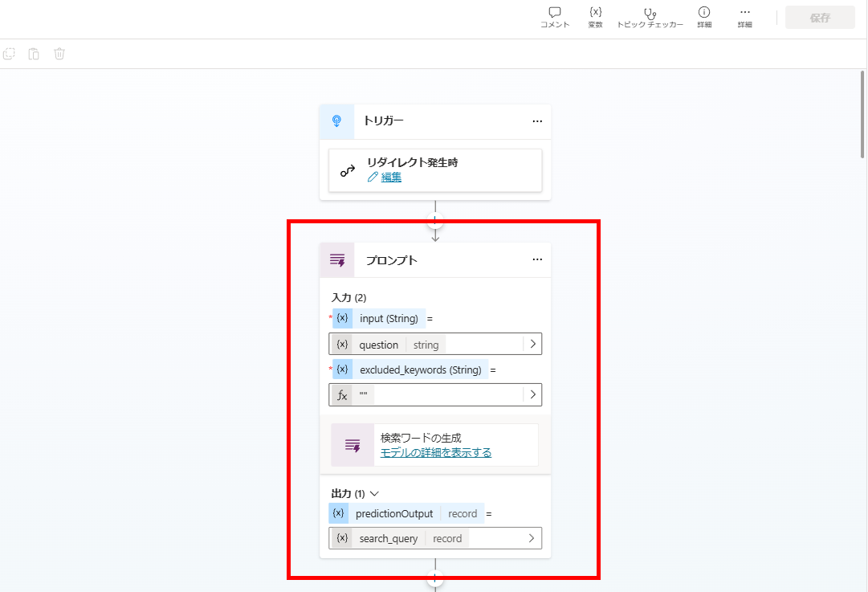
Task: Open the プロンプト card's ... menu
Action: click(x=536, y=259)
